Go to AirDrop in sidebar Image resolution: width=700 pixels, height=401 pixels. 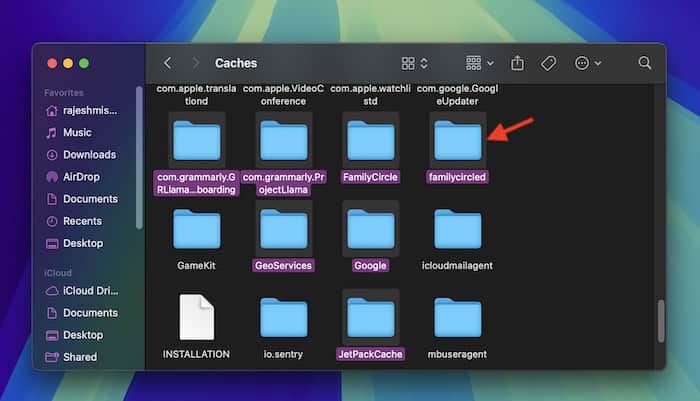[x=81, y=177]
